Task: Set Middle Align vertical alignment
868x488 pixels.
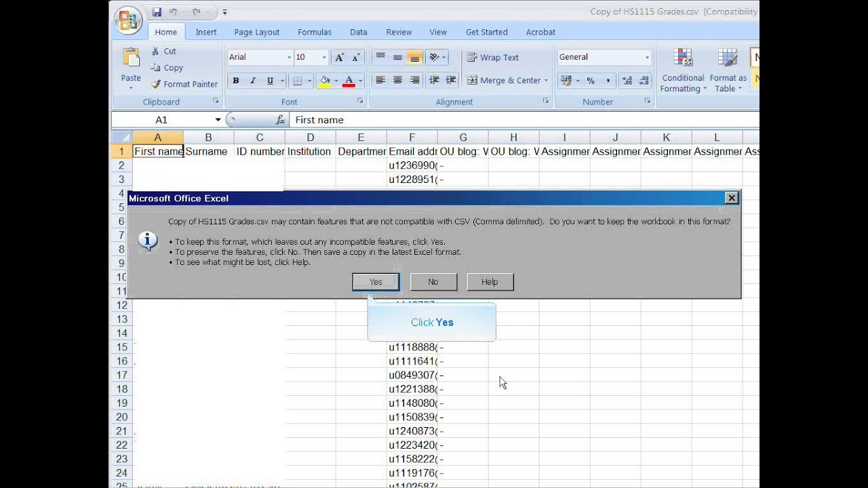Action: point(397,58)
